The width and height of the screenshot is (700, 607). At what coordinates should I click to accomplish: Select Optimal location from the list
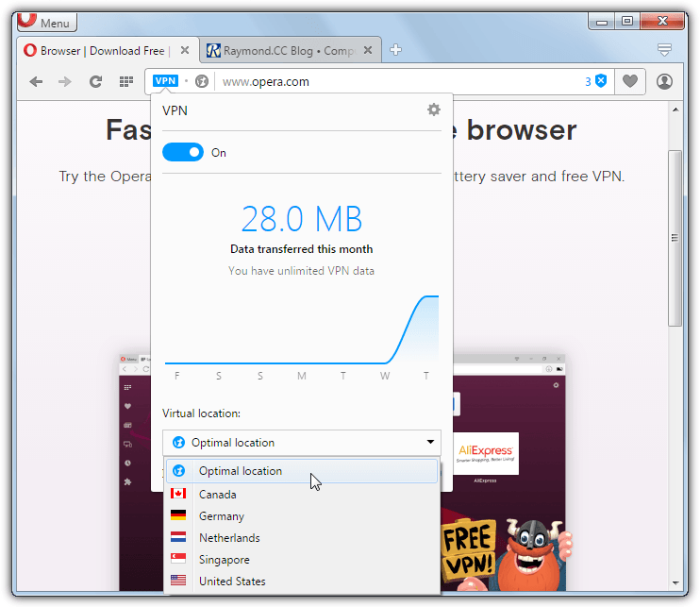click(x=302, y=471)
